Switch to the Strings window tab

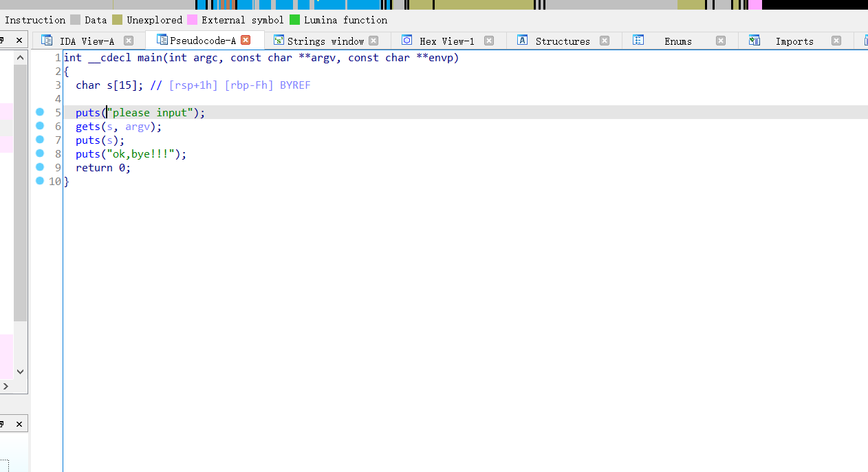(x=323, y=41)
